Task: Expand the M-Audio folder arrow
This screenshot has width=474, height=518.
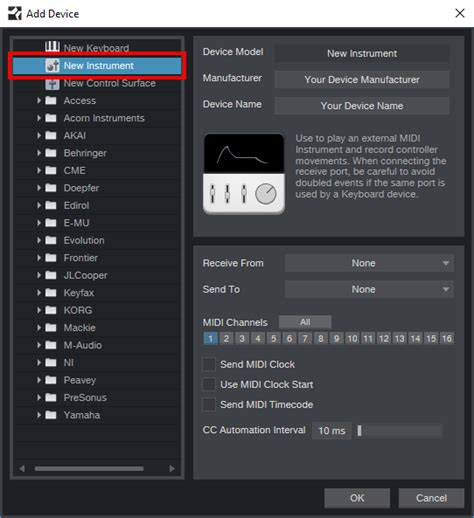Action: (39, 345)
